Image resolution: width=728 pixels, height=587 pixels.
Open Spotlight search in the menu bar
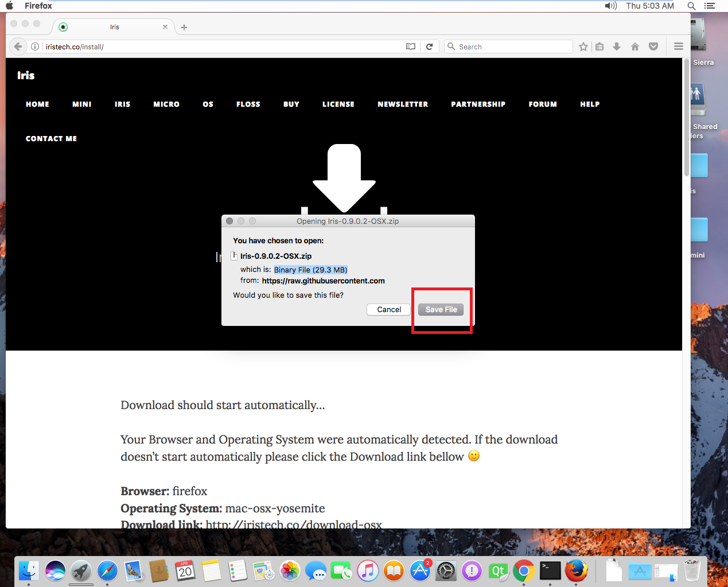(692, 6)
